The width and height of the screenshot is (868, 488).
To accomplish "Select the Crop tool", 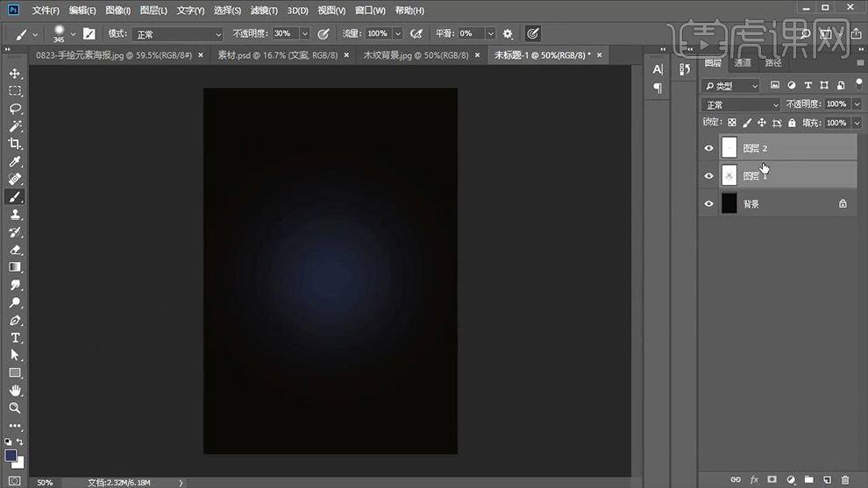I will (15, 144).
